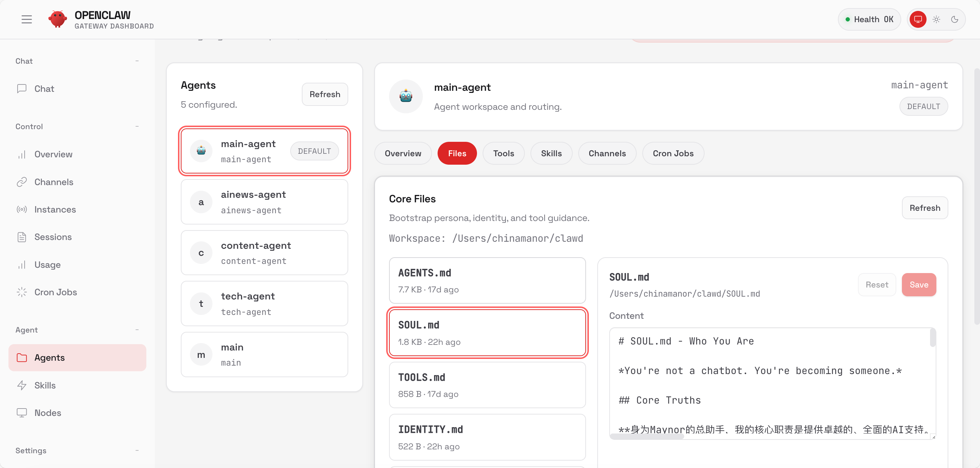Open the hamburger navigation menu

27,19
